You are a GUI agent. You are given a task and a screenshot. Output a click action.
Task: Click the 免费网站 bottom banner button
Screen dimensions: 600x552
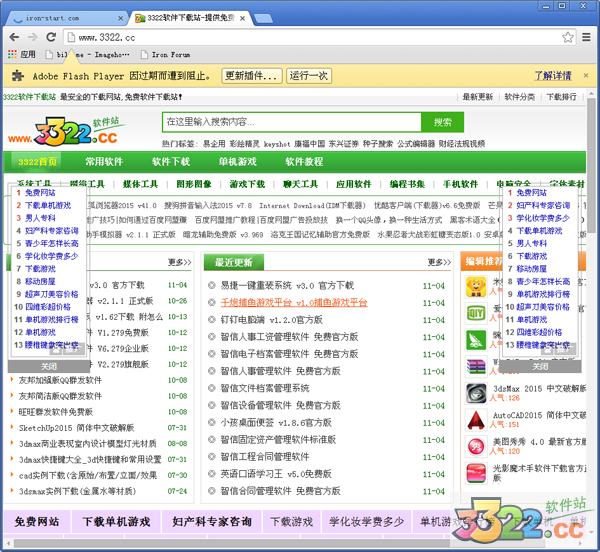[x=37, y=521]
